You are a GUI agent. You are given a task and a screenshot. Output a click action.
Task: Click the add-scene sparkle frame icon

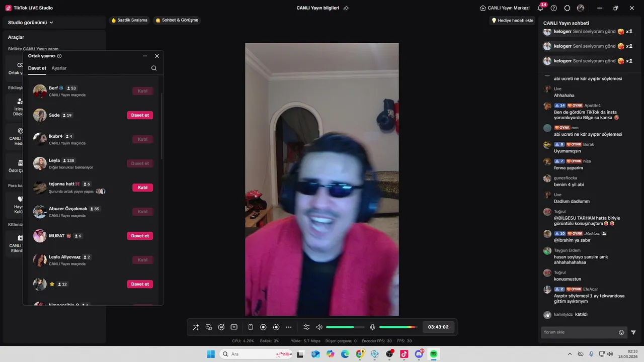pyautogui.click(x=234, y=327)
